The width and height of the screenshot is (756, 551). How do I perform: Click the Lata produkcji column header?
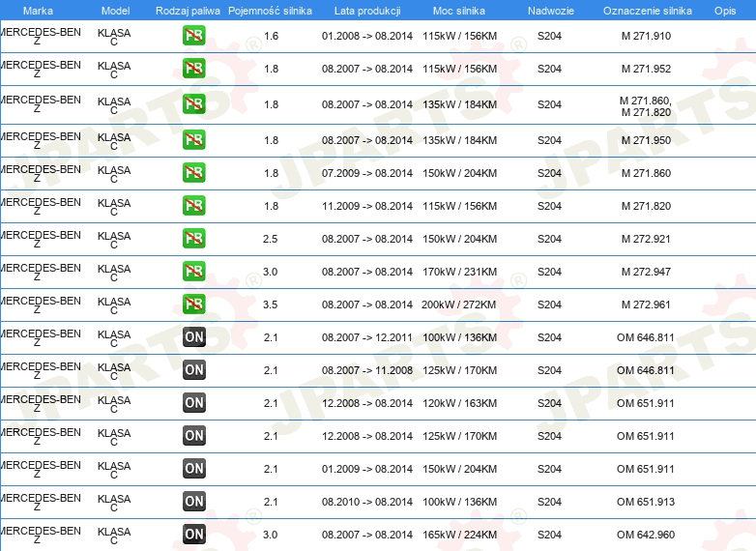point(367,11)
